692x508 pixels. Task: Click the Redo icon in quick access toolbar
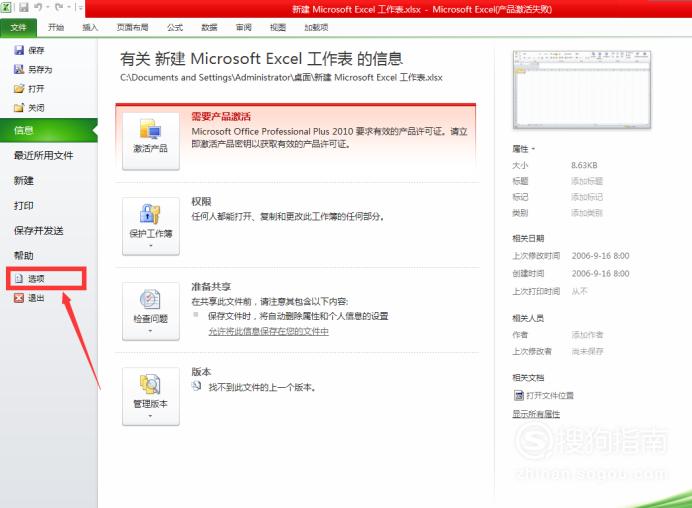59,8
